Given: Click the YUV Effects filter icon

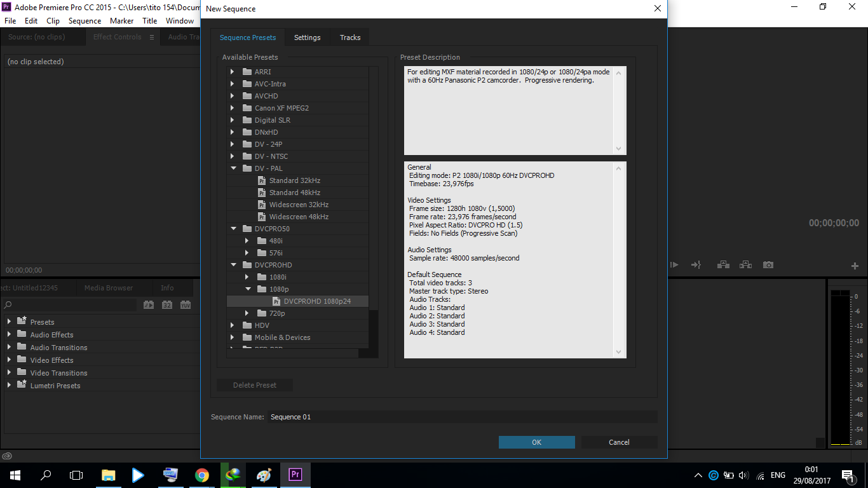Looking at the screenshot, I should point(186,305).
